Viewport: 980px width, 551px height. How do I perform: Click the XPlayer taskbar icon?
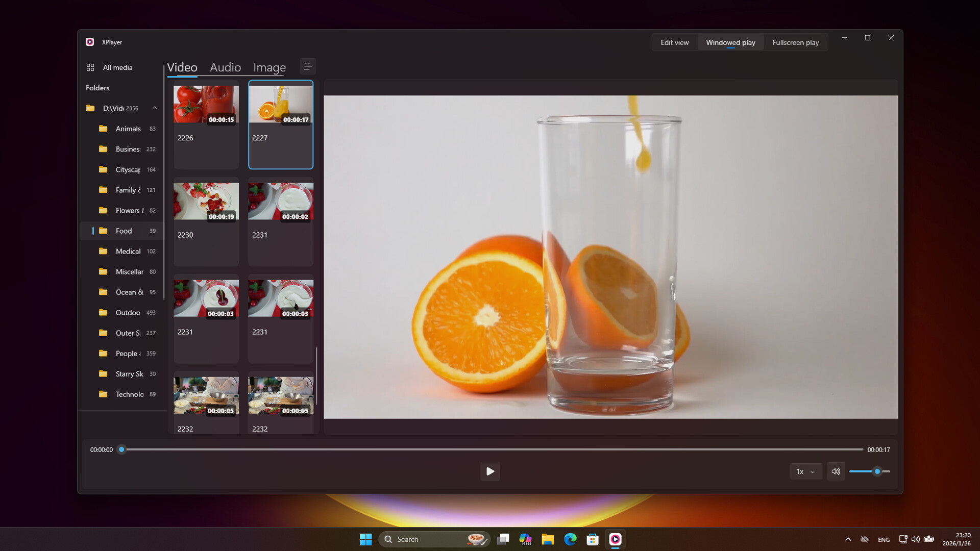[x=615, y=539]
